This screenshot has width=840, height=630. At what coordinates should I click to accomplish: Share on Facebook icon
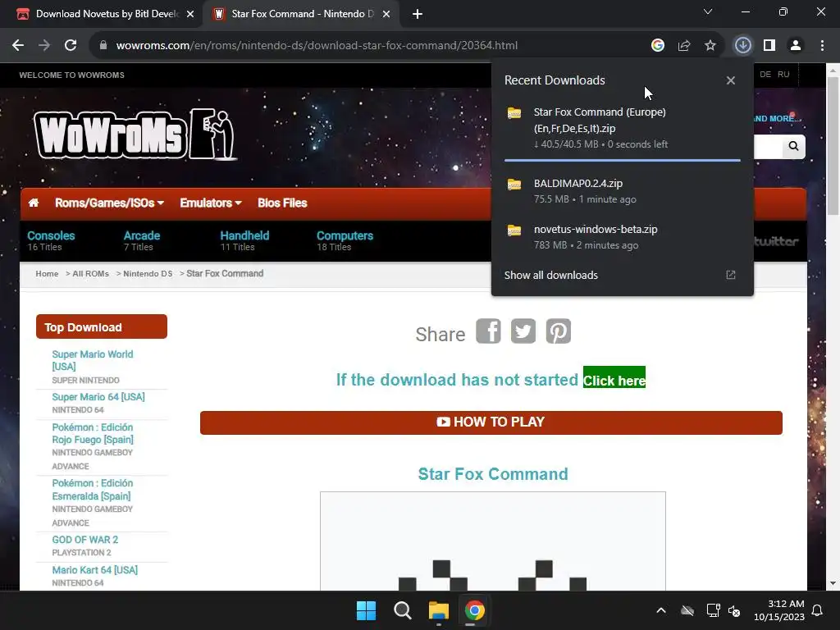coord(489,331)
